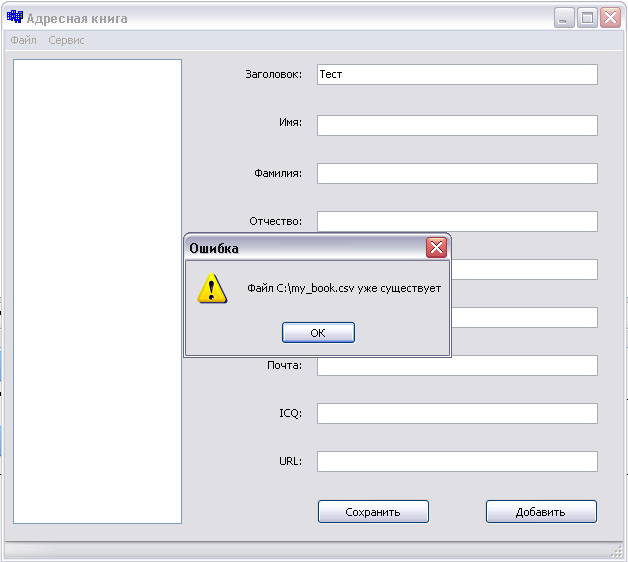Click the message text about my_book.csv
Image resolution: width=628 pixels, height=562 pixels.
(344, 288)
